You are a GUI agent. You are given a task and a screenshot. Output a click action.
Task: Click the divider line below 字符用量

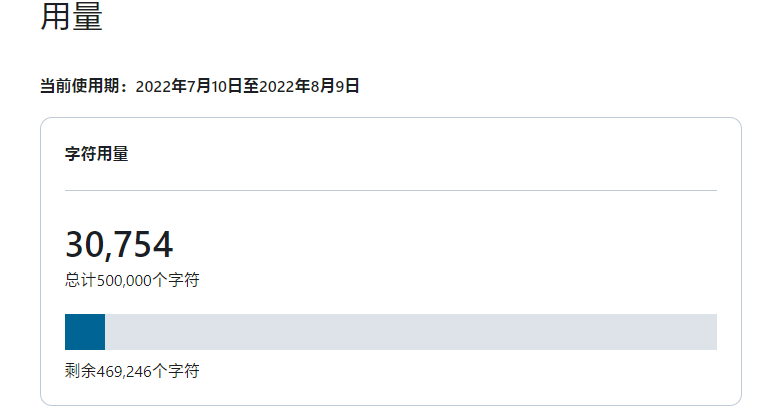[390, 190]
